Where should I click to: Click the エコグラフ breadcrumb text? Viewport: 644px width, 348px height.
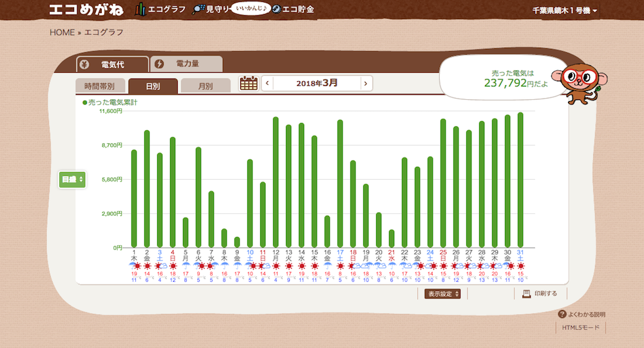(104, 32)
